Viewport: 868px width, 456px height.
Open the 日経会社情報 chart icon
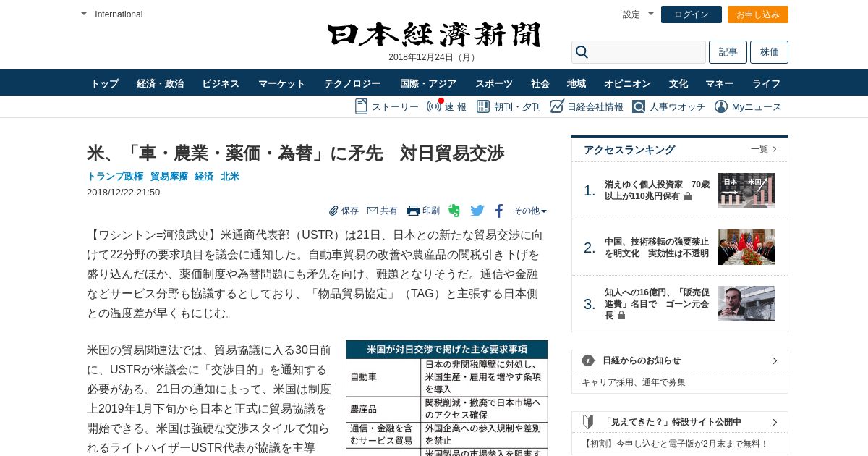556,106
